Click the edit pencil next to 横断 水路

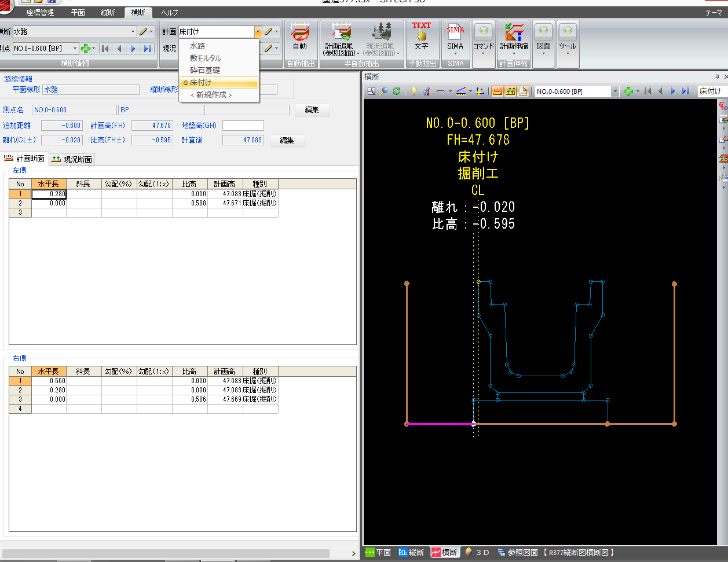[143, 32]
